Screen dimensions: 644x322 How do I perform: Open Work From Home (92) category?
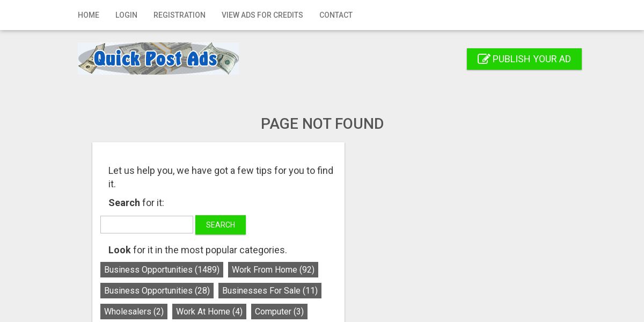(273, 269)
